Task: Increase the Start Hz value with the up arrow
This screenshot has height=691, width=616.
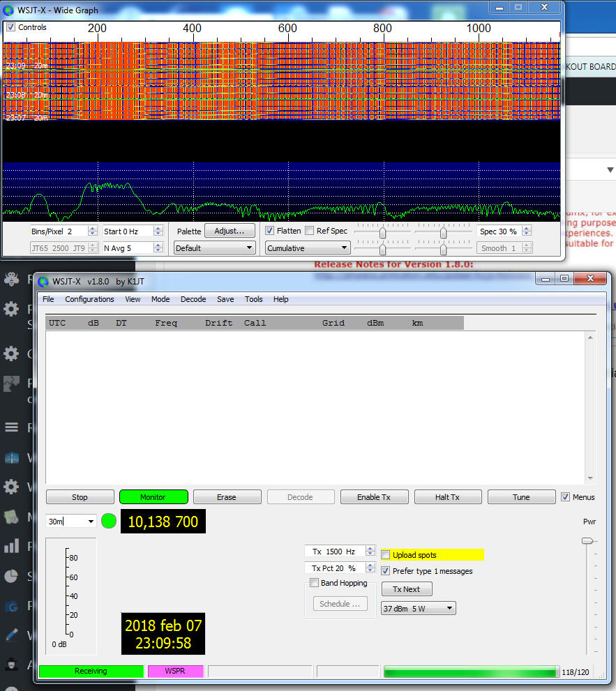Action: (x=158, y=229)
